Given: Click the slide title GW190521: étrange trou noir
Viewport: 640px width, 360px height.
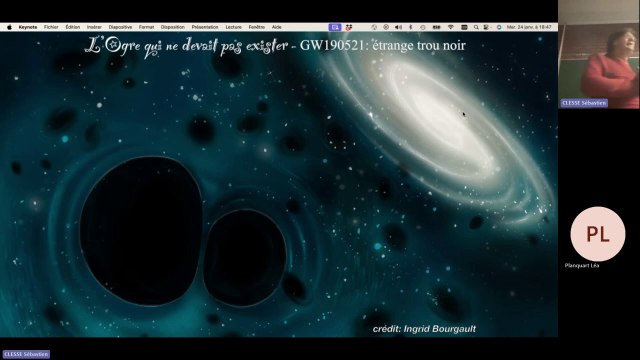Looking at the screenshot, I should (x=382, y=45).
